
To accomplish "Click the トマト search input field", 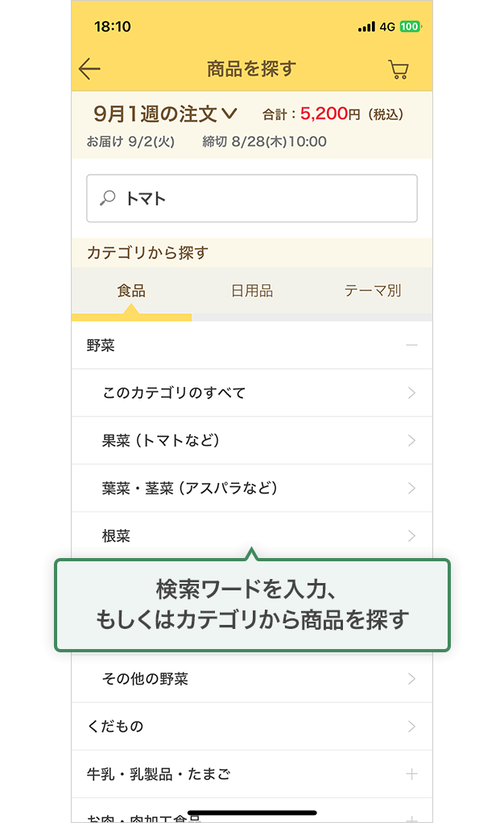I will point(252,198).
